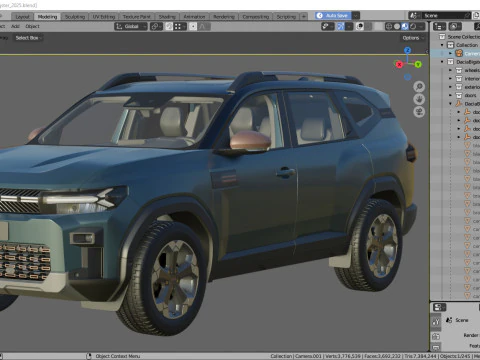Toggle camera view with camera icon
The image size is (480, 360).
point(419,111)
